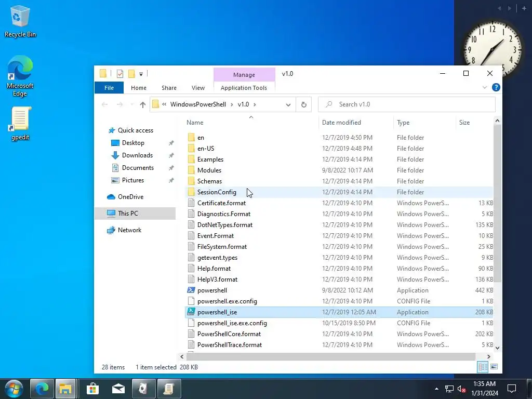Image resolution: width=532 pixels, height=399 pixels.
Task: Switch to Large icons view in status bar
Action: [x=494, y=367]
